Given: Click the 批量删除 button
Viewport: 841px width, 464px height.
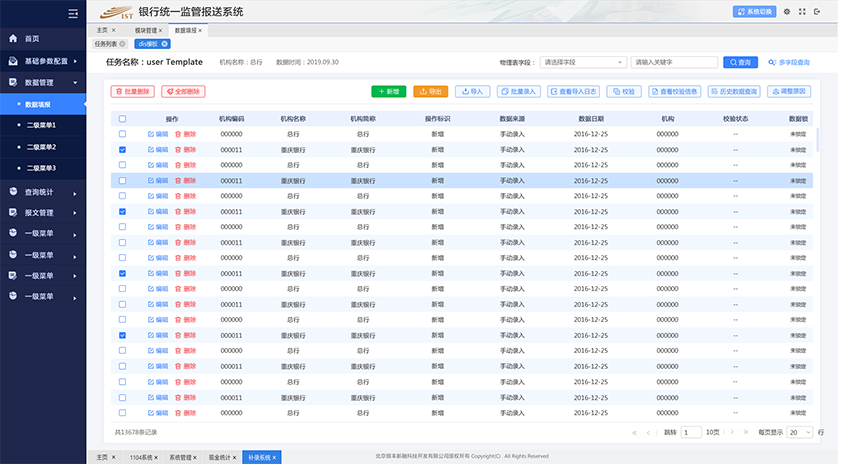Looking at the screenshot, I should click(x=131, y=91).
